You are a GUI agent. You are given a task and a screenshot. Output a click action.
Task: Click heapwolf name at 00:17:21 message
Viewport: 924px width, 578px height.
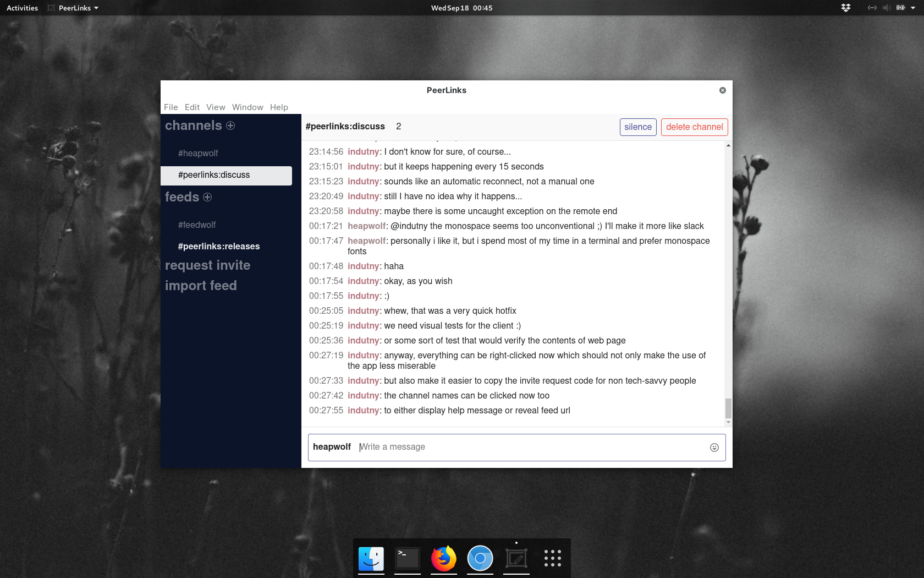pos(367,226)
